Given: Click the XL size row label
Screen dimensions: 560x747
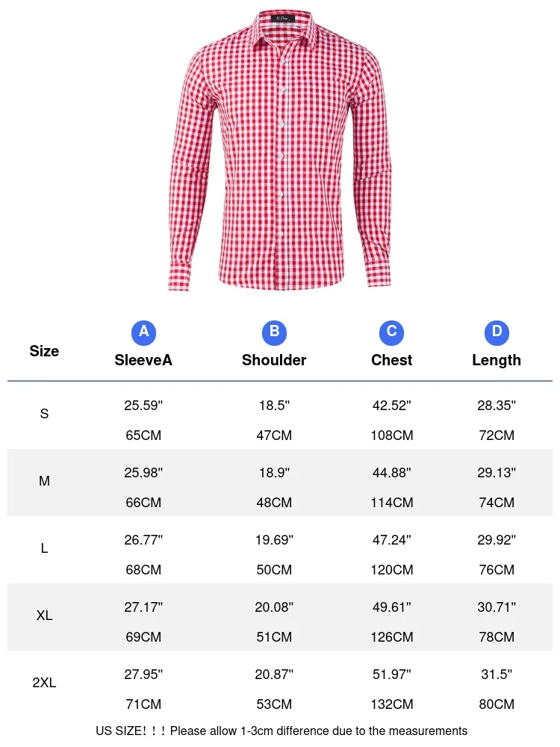Looking at the screenshot, I should pyautogui.click(x=44, y=616).
